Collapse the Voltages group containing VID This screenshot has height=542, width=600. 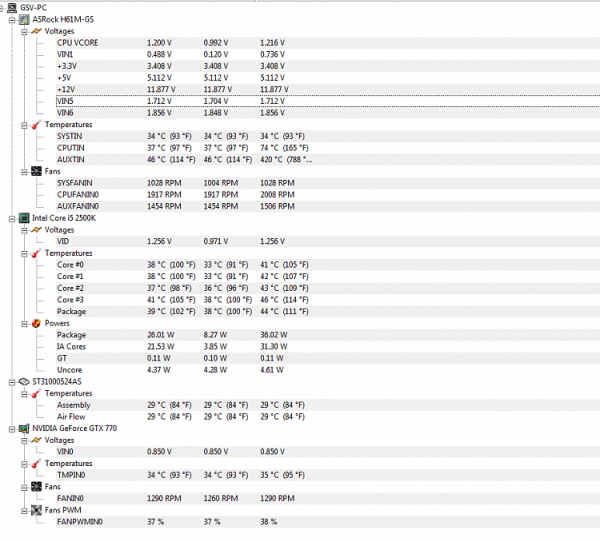[x=24, y=230]
